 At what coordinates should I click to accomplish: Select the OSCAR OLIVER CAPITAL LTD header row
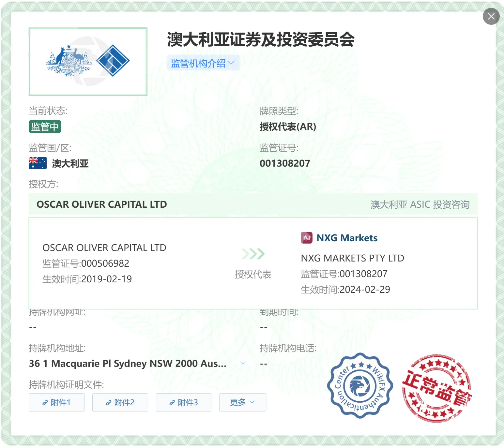tap(253, 204)
